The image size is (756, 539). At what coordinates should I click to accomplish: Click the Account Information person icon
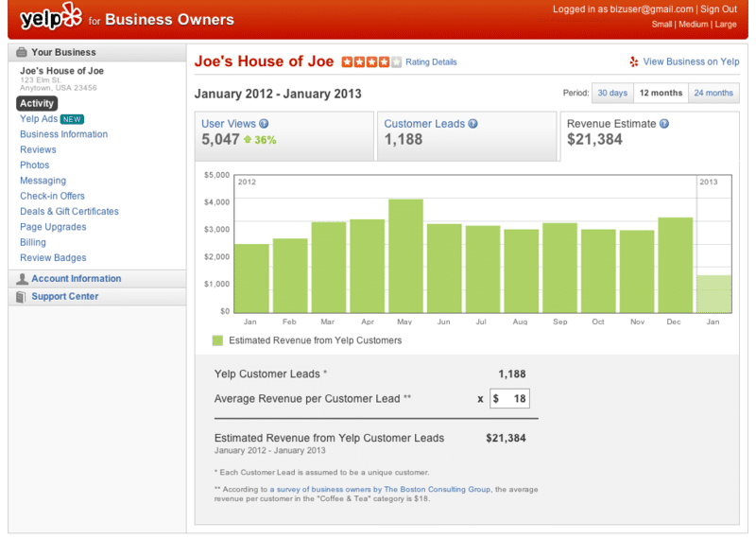coord(22,279)
